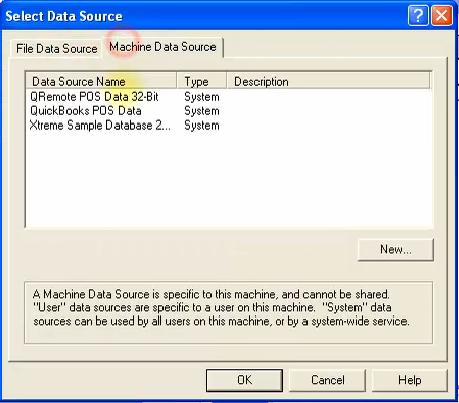Choose the Xtreme Sample Database entry
The image size is (459, 403).
pyautogui.click(x=100, y=125)
